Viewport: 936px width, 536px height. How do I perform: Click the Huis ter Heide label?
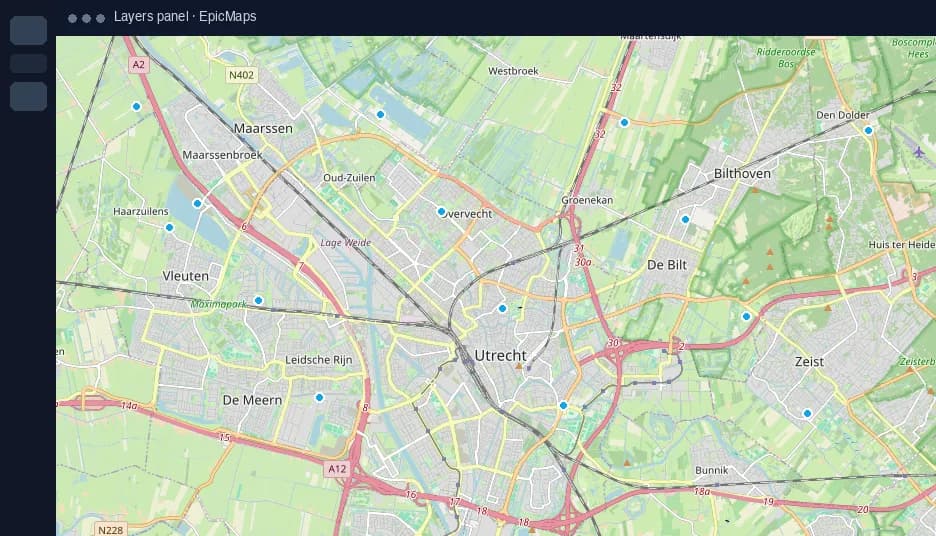(x=901, y=245)
